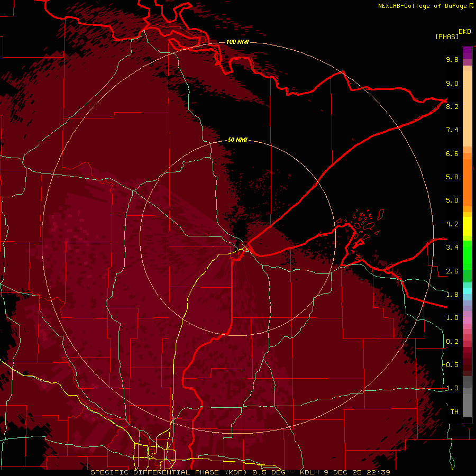The width and height of the screenshot is (476, 476).
Task: Select the 9.0 legend value
Action: coord(452,83)
